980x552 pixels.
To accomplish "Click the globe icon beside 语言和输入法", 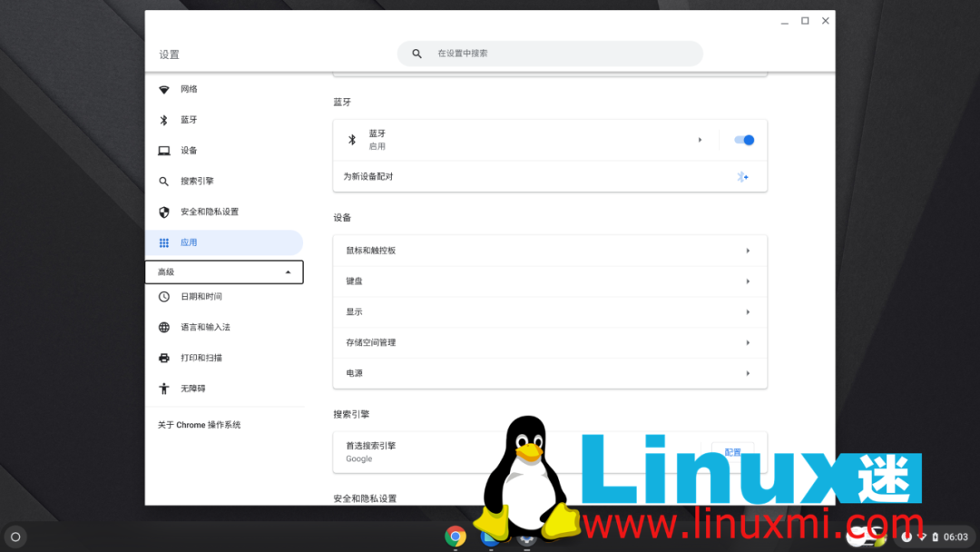I will tap(163, 327).
